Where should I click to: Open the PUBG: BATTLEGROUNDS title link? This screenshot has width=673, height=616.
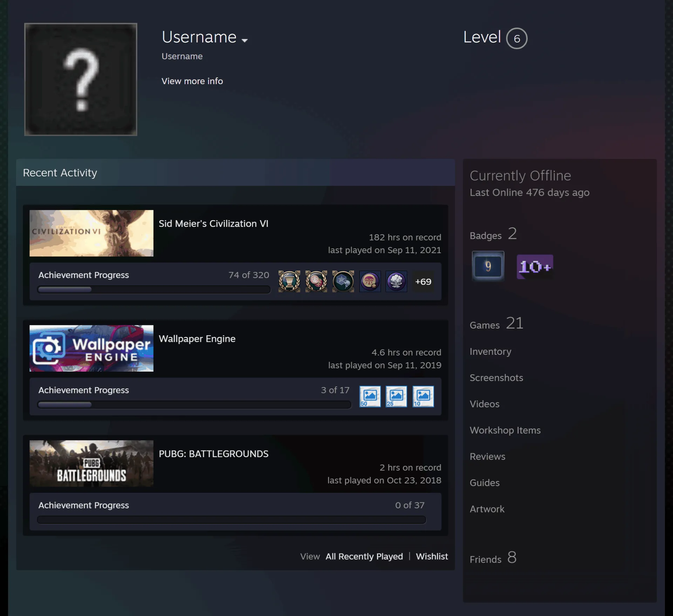pos(213,454)
